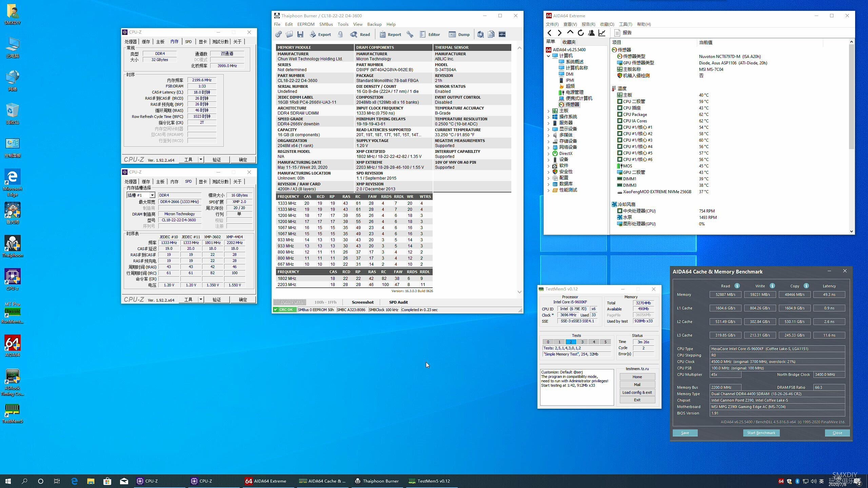Switch to 处理器 tab in top CPU-Z window

(131, 41)
